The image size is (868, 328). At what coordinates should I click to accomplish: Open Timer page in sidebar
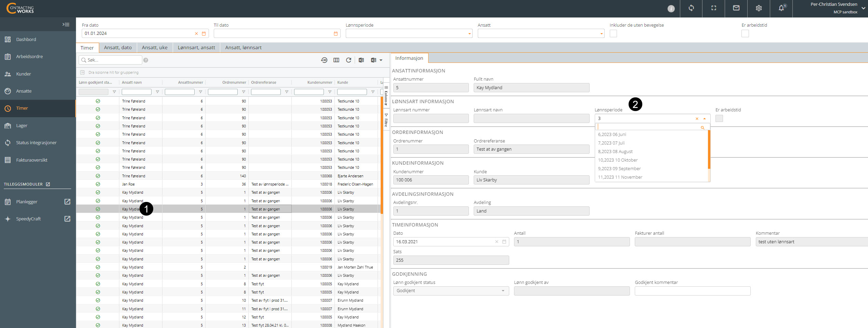[38, 108]
